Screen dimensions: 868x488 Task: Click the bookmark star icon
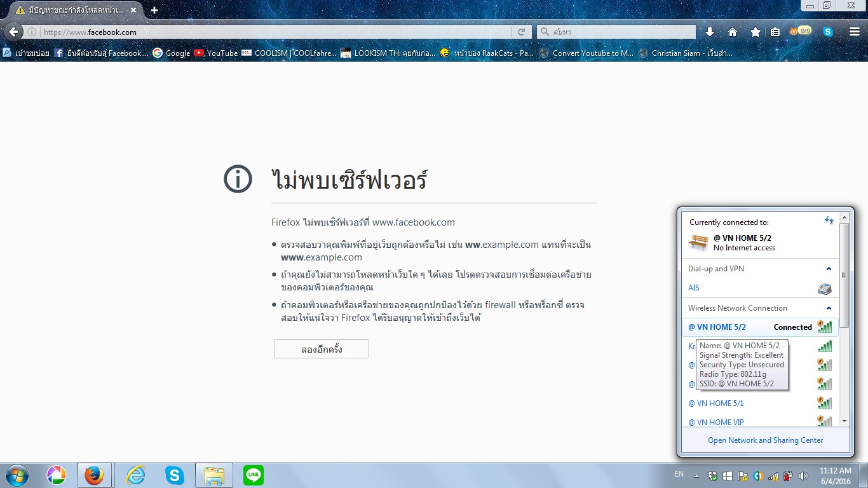756,32
